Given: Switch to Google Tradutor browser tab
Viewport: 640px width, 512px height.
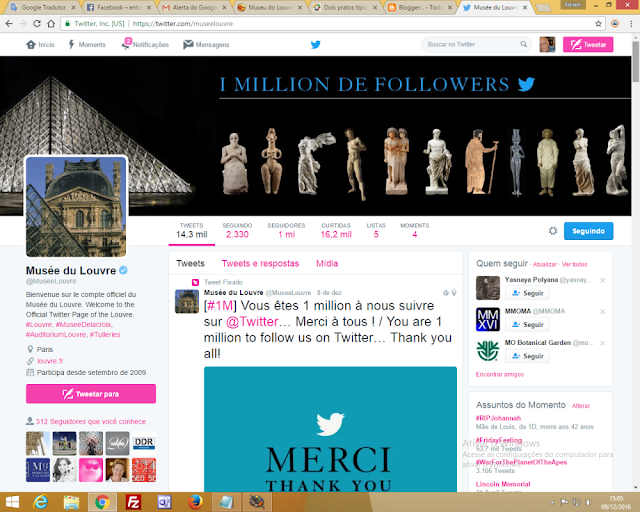Looking at the screenshot, I should click(x=42, y=7).
